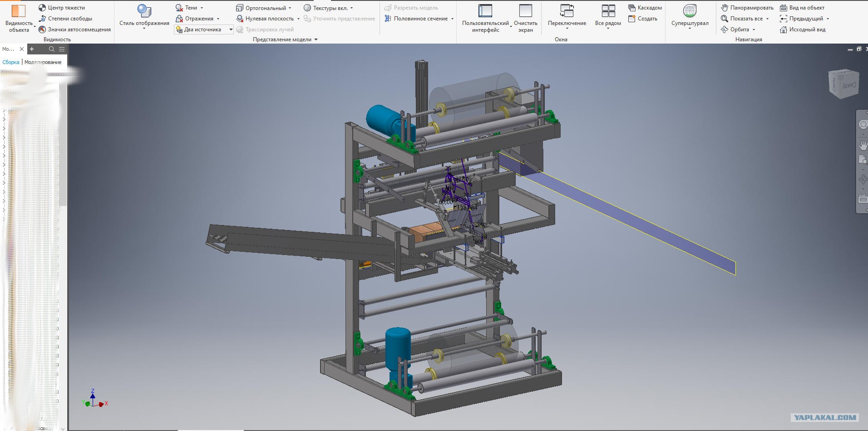The width and height of the screenshot is (868, 431).
Task: Restore the inner document window
Action: pos(859,49)
